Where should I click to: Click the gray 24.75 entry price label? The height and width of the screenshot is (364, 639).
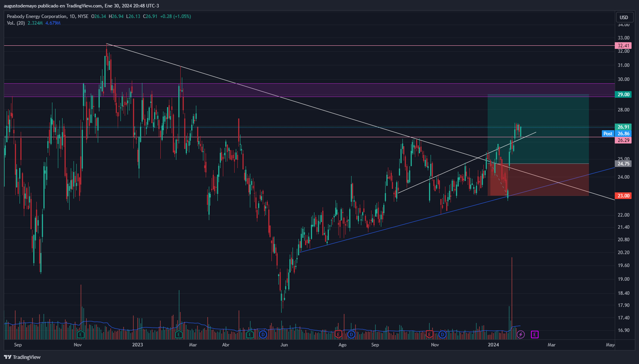[624, 164]
